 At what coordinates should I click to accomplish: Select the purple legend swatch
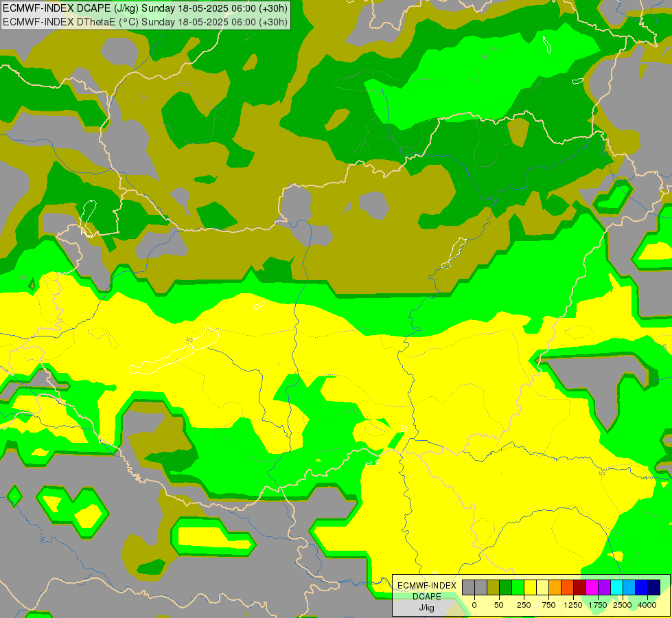coord(604,587)
